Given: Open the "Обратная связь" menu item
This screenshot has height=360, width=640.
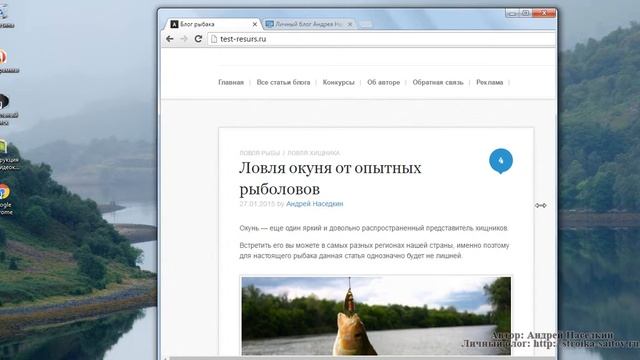Looking at the screenshot, I should point(438,82).
